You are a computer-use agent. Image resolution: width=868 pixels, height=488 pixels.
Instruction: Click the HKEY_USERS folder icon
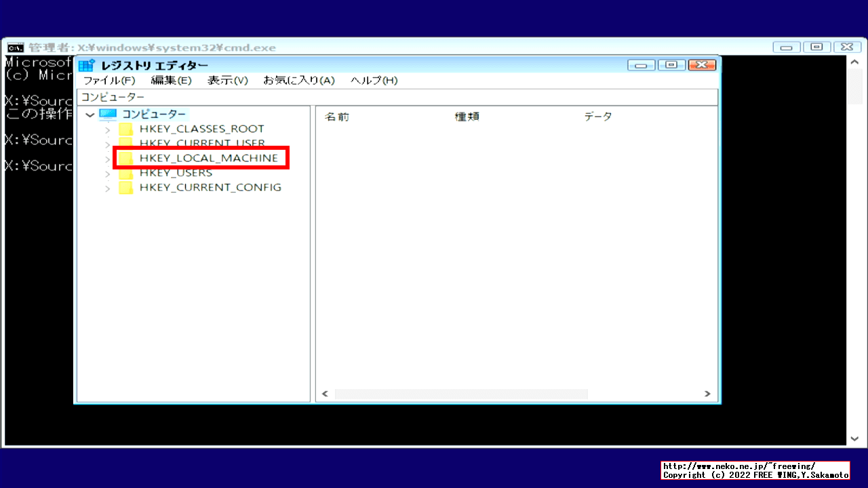click(125, 172)
